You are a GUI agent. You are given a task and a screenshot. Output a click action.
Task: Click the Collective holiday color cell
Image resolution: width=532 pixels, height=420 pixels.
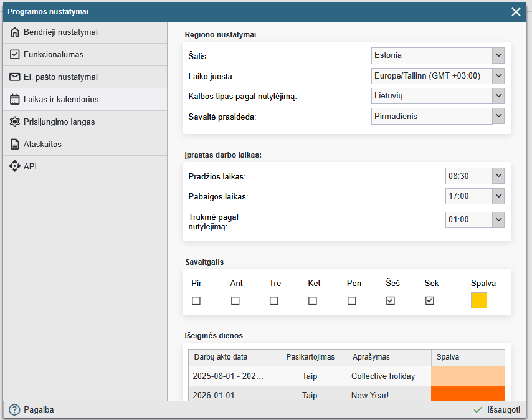click(x=468, y=376)
